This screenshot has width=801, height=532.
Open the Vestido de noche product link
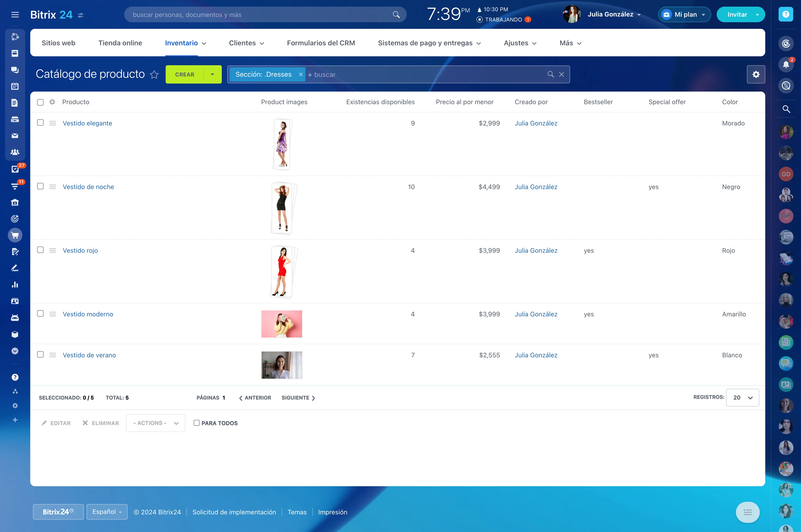click(88, 187)
